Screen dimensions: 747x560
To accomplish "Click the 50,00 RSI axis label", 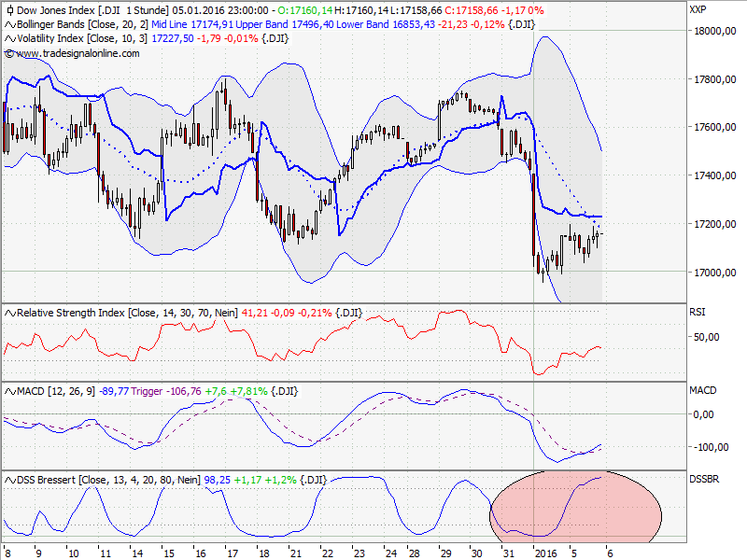I will 707,337.
